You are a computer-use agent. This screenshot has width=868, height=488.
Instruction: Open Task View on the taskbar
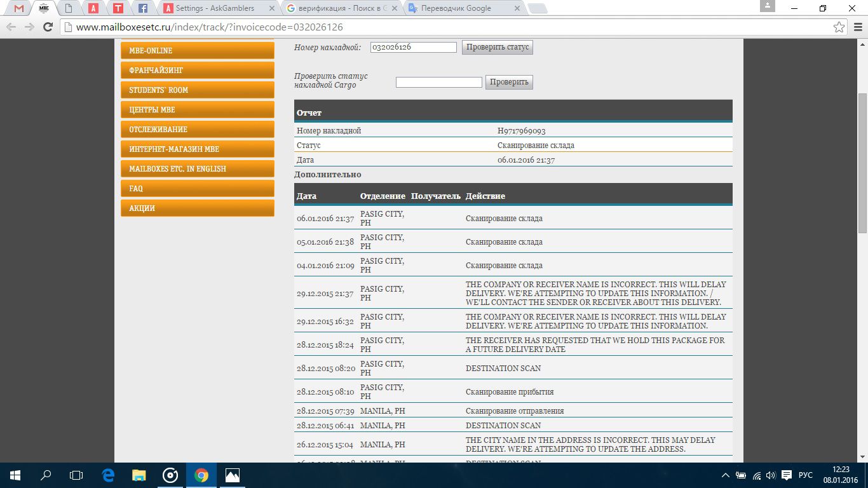[x=76, y=475]
